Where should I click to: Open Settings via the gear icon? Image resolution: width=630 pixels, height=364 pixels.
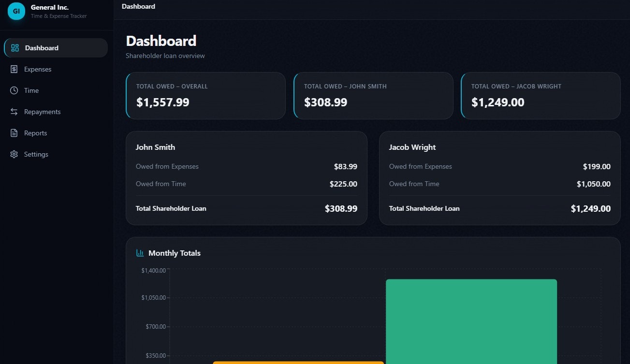(14, 154)
